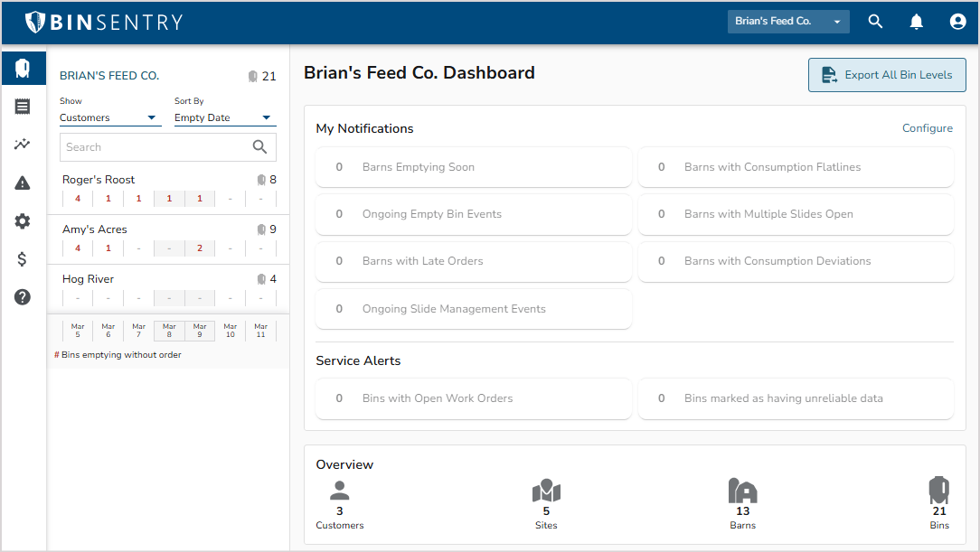Image resolution: width=980 pixels, height=552 pixels.
Task: Open the analytics trend chart sidebar icon
Action: click(23, 145)
